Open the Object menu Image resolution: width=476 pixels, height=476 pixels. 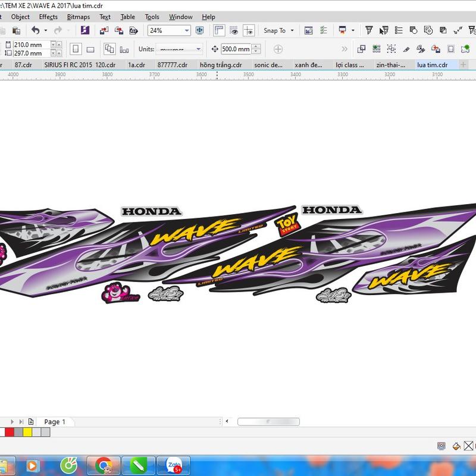(x=20, y=17)
